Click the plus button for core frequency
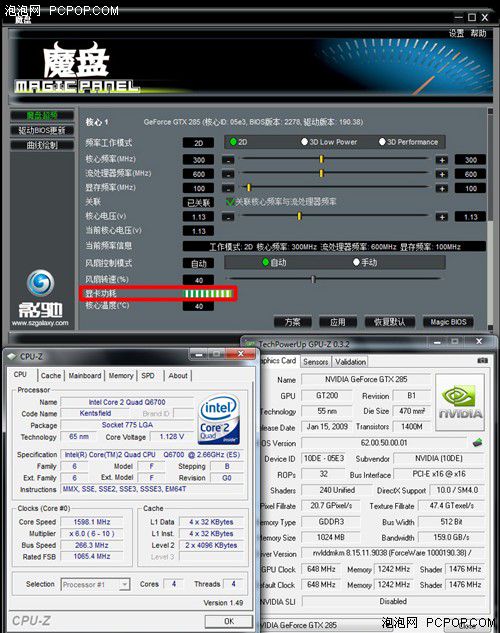The width and height of the screenshot is (500, 633). click(x=442, y=160)
